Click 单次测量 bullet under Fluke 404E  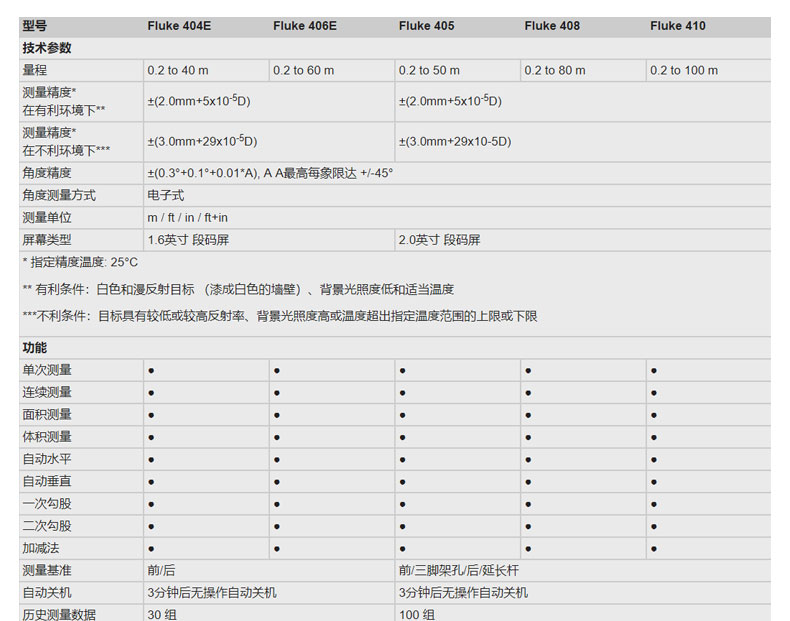[x=151, y=371]
